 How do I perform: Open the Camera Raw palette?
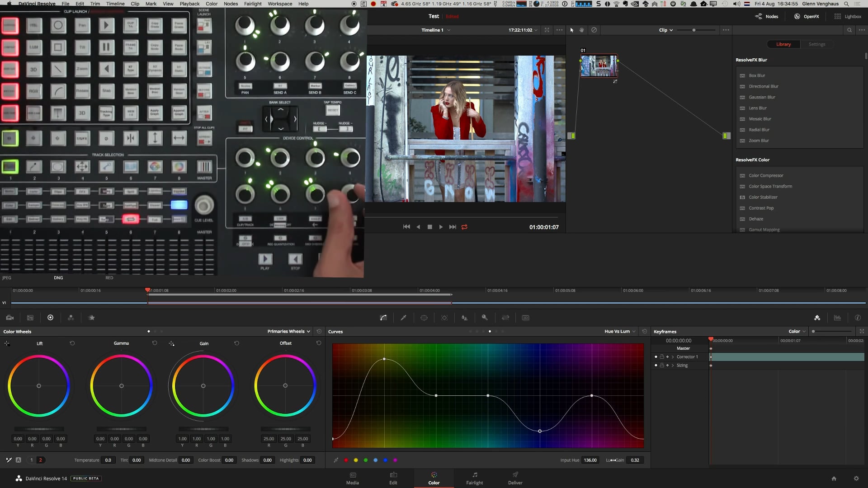9,318
